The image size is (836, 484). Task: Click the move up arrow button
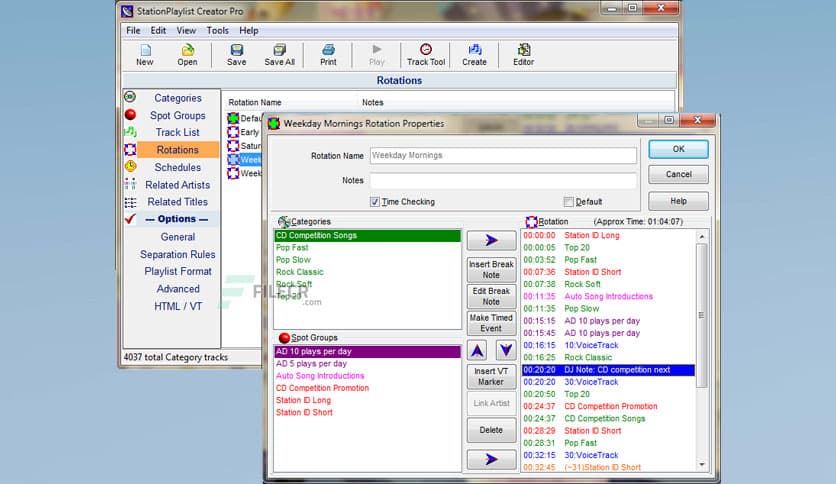[478, 350]
